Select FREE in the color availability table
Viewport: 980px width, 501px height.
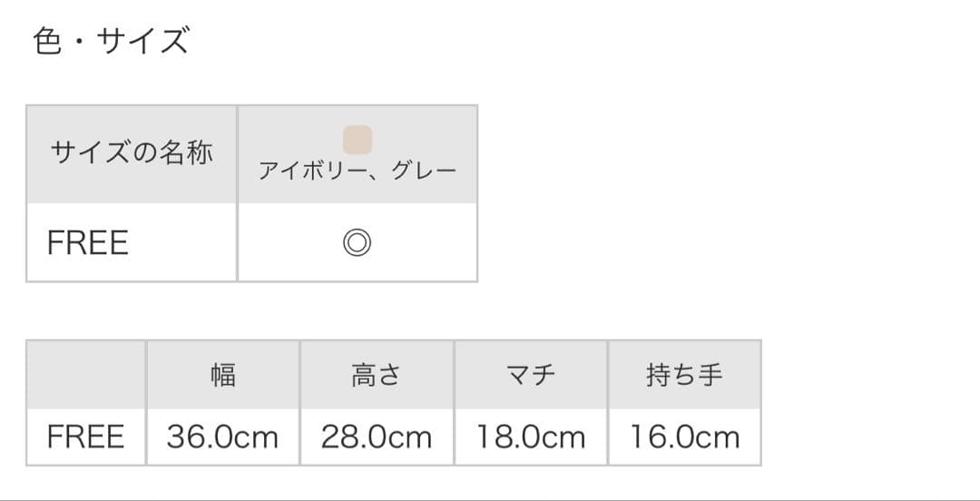tap(88, 242)
